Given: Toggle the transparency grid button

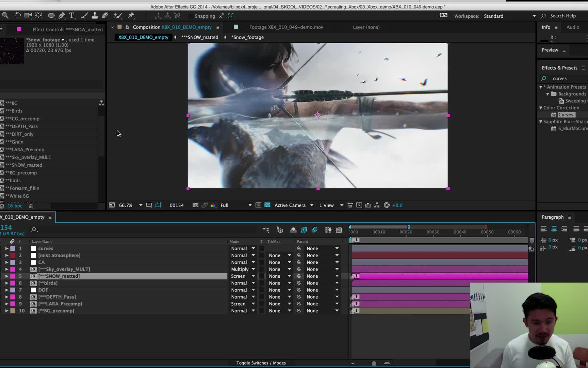Looking at the screenshot, I should [x=267, y=205].
